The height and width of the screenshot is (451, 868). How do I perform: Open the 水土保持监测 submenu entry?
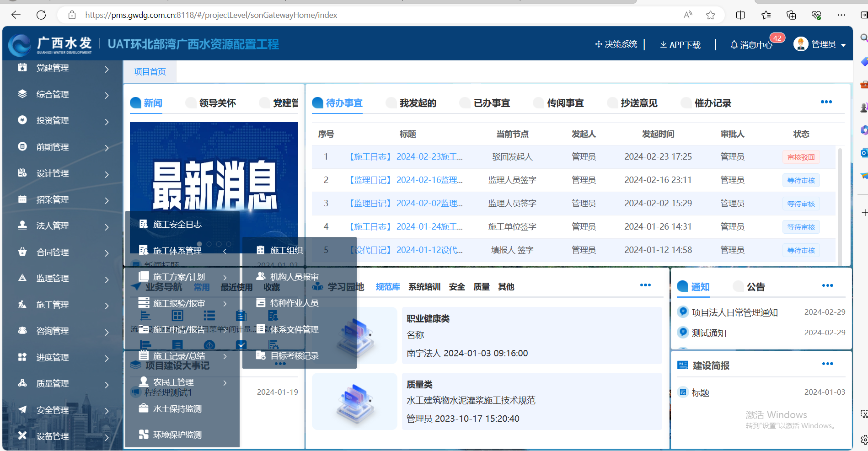point(177,408)
